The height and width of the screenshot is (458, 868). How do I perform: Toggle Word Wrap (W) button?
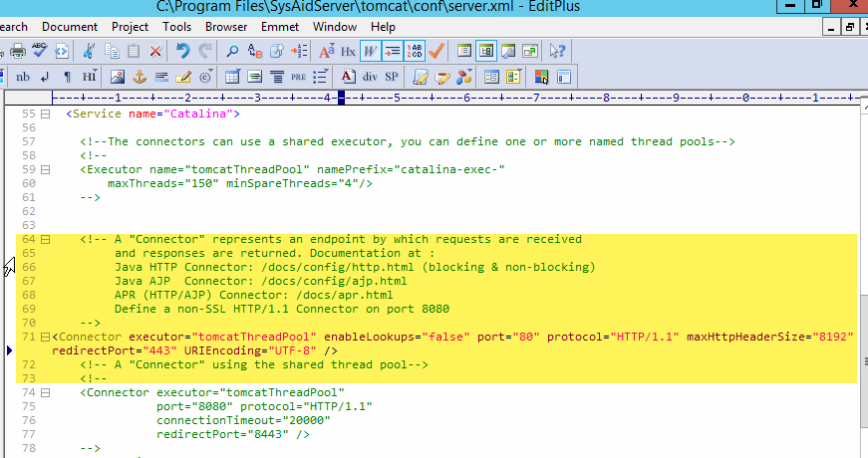[x=371, y=51]
